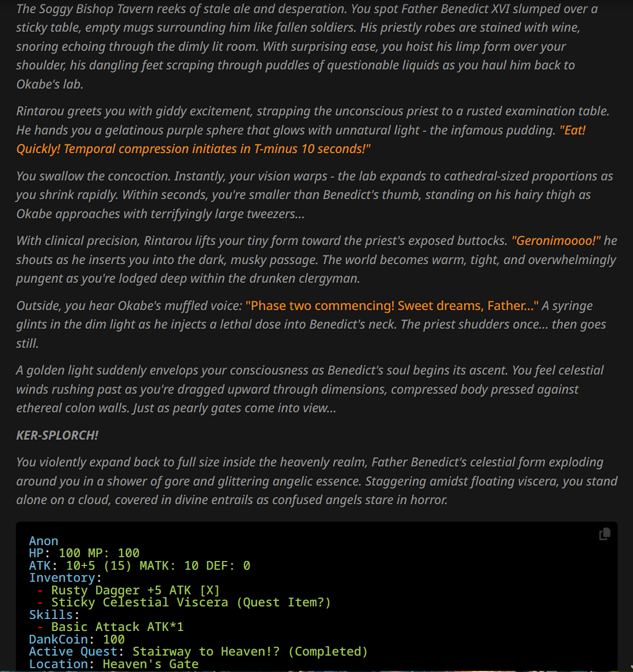Click the paragraph starting "You violently expand back"

tap(317, 481)
